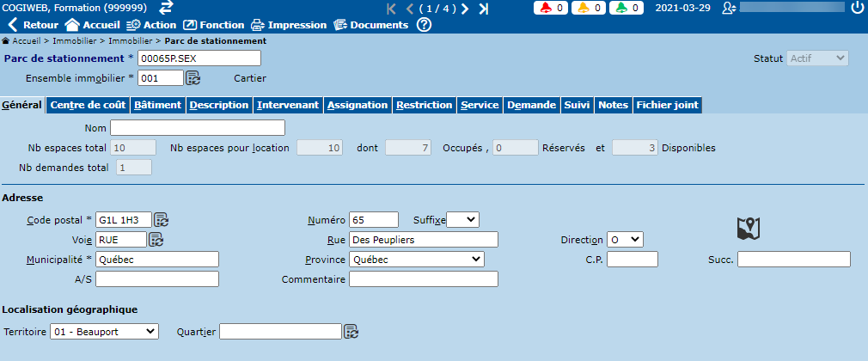Click the power logout icon
Screen dimensions: 868x361
click(x=857, y=8)
